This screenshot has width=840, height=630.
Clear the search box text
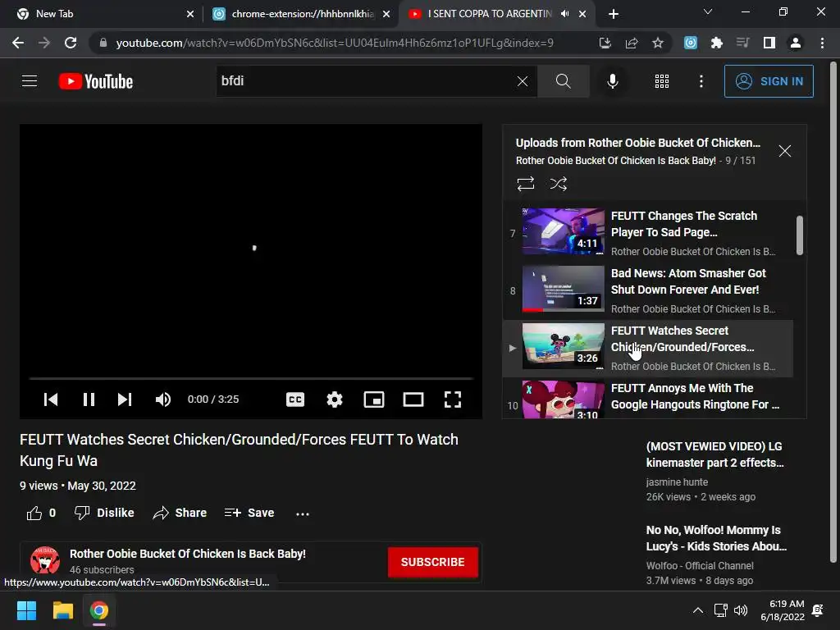pyautogui.click(x=523, y=81)
